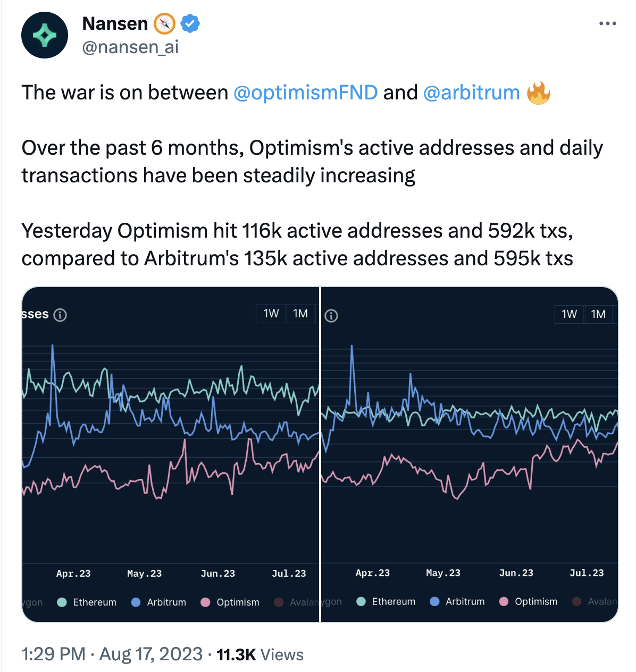
Task: Click the compass emoji in the display name
Action: tap(165, 23)
